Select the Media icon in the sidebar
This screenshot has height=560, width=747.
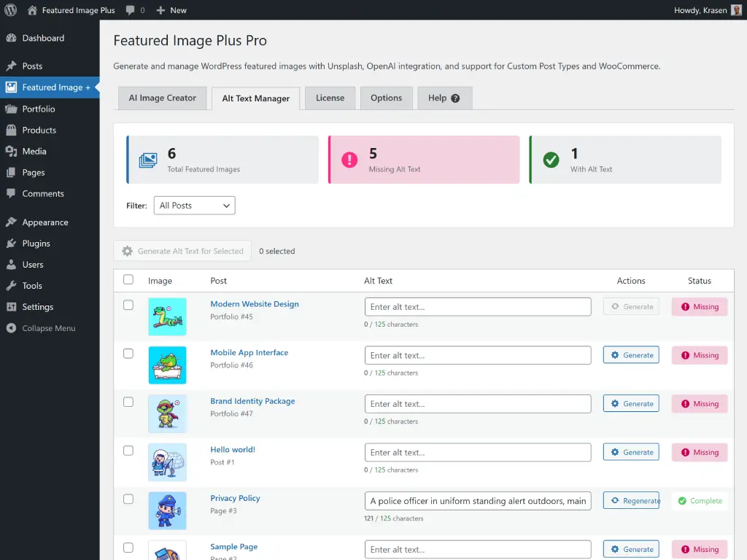pos(10,151)
